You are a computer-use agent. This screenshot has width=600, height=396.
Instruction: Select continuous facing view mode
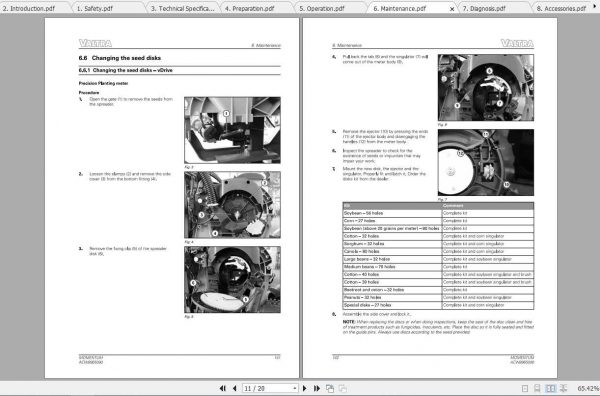(563, 388)
